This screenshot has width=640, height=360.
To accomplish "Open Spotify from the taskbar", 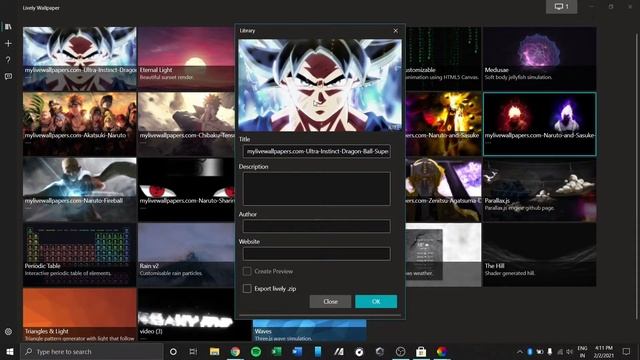I will (256, 351).
